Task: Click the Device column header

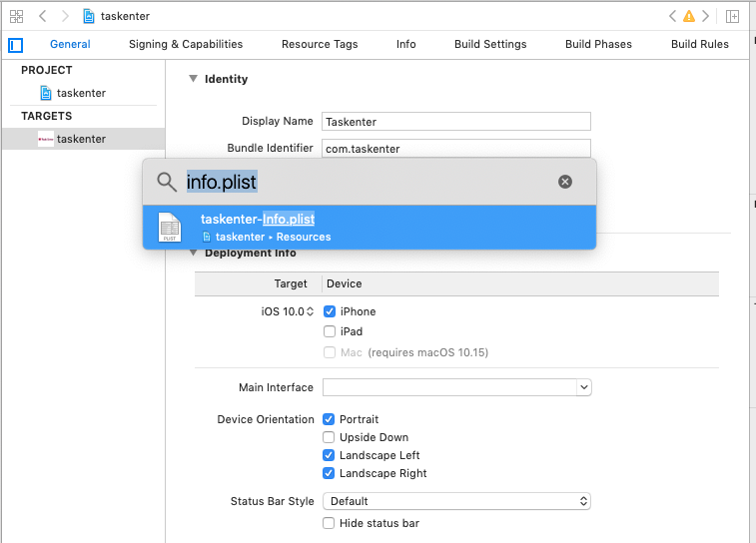Action: click(345, 283)
